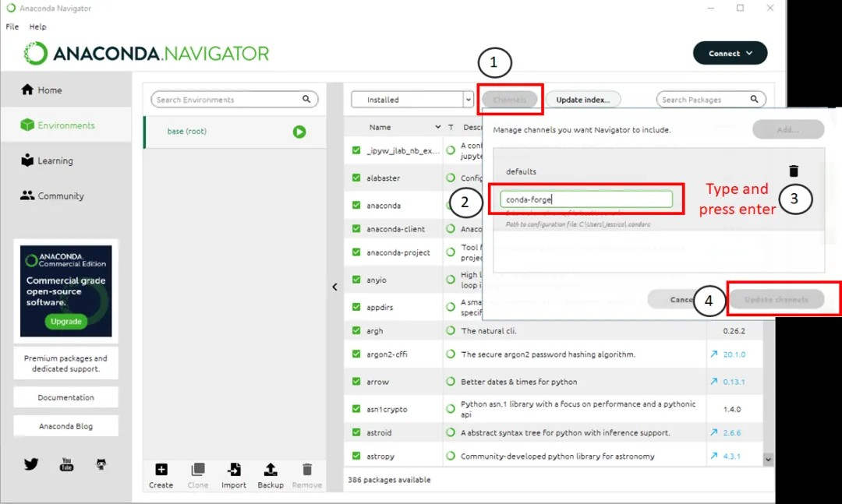
Task: Click upgrade arrow next to 0.13.1
Action: pos(713,382)
